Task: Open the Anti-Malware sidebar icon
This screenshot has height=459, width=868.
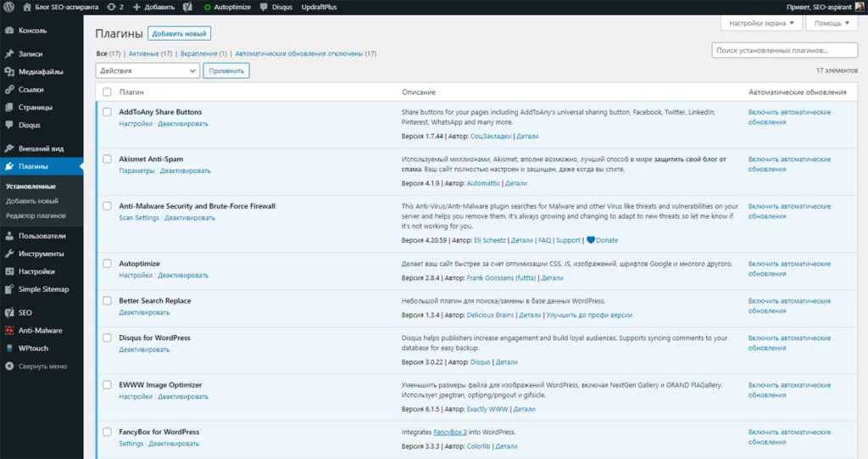Action: click(9, 331)
